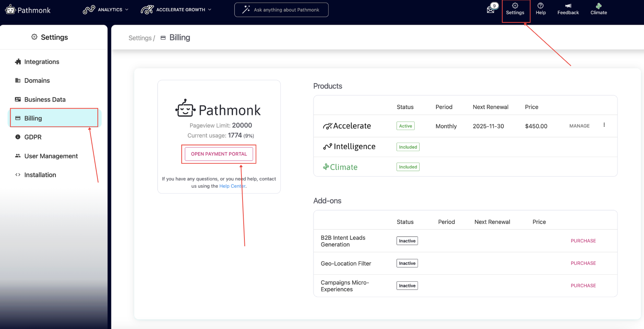Open the Analytics dropdown menu
Image resolution: width=644 pixels, height=329 pixels.
tap(106, 10)
